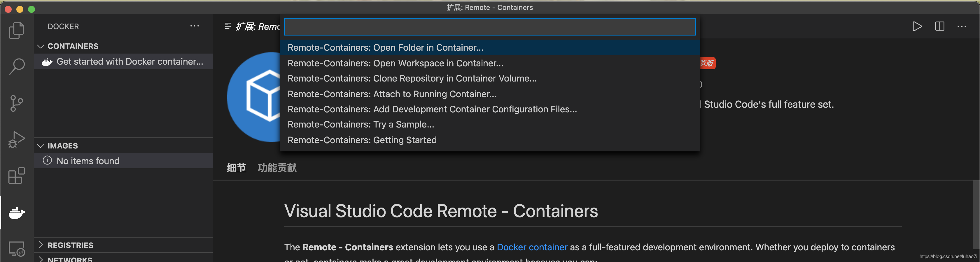
Task: Choose Attach to Running Container command
Action: pyautogui.click(x=490, y=94)
